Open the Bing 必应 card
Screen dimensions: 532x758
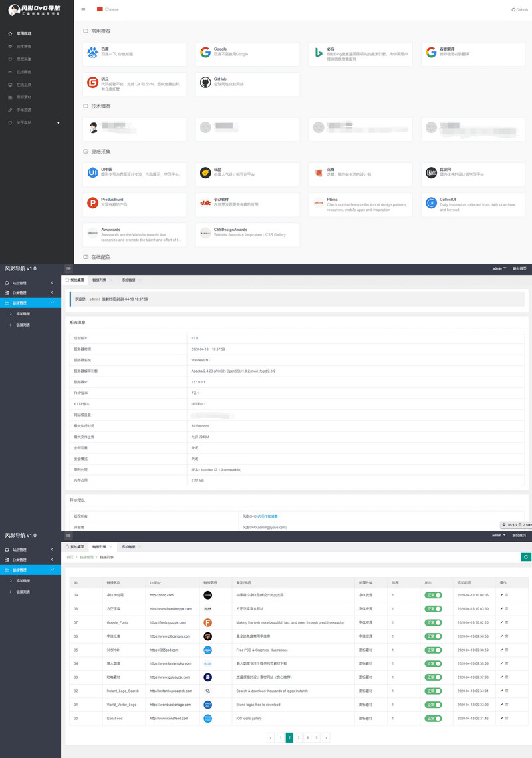[x=360, y=54]
